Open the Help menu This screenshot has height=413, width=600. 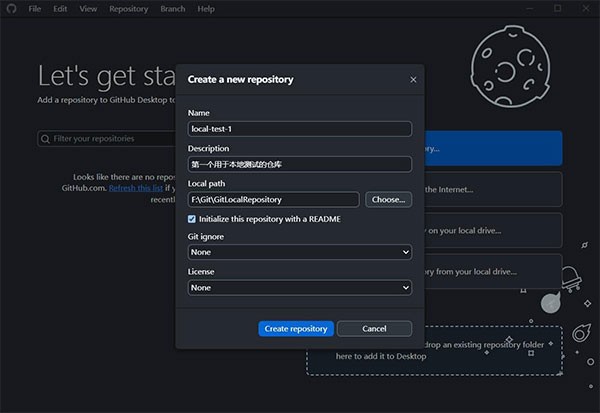(206, 9)
